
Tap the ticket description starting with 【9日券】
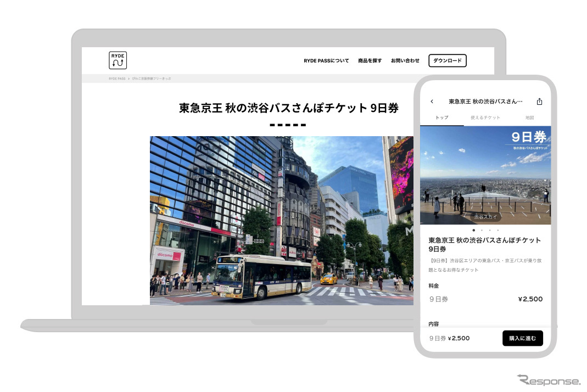[x=485, y=265]
